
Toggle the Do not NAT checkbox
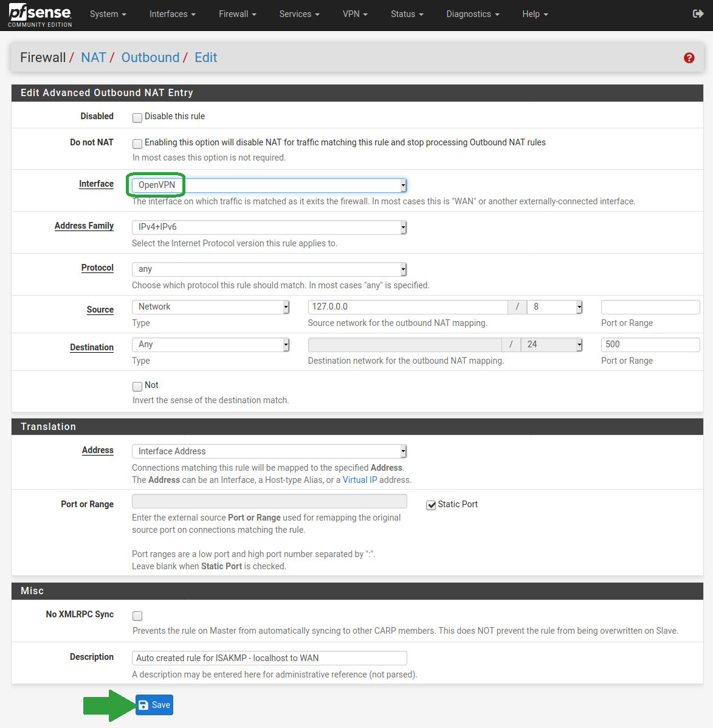click(137, 144)
